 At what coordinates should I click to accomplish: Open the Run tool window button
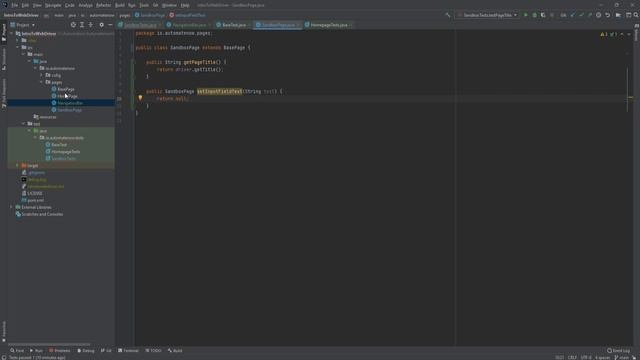click(x=36, y=351)
